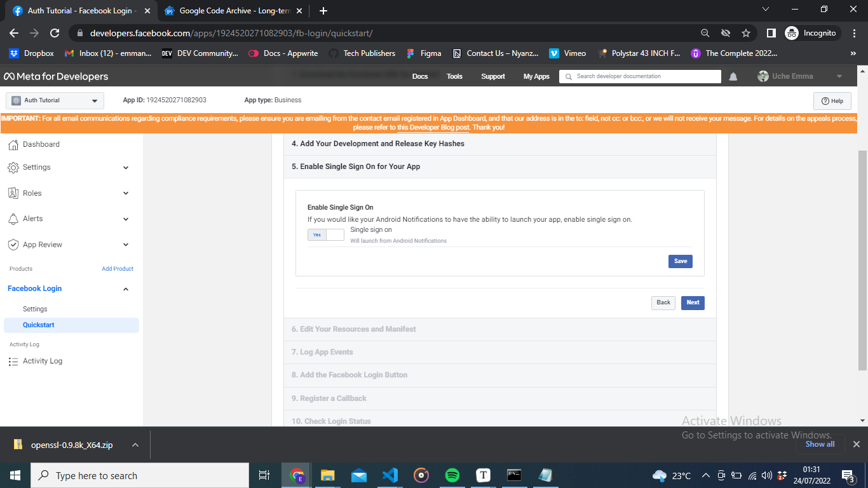
Task: Click the blue Save button
Action: 680,261
